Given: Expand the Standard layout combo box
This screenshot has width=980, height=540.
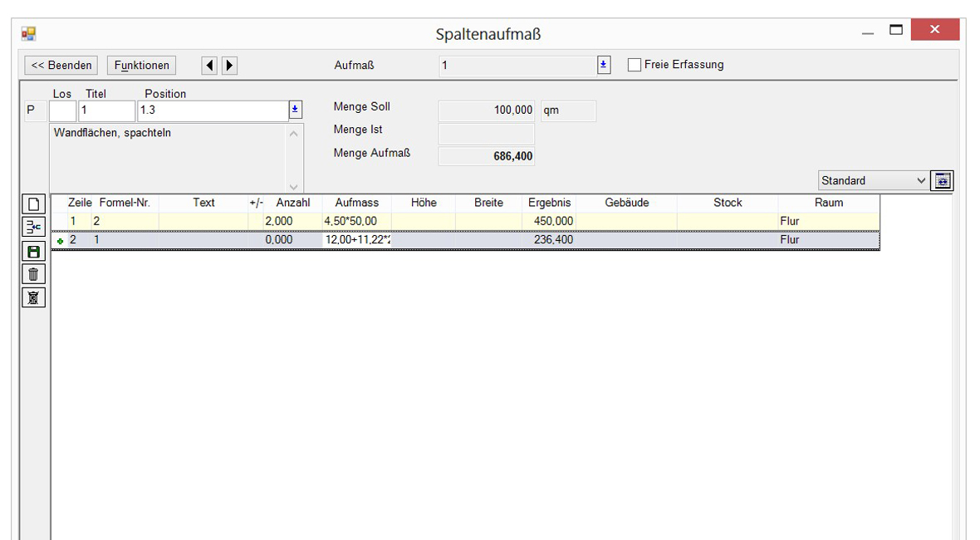Looking at the screenshot, I should (x=920, y=180).
